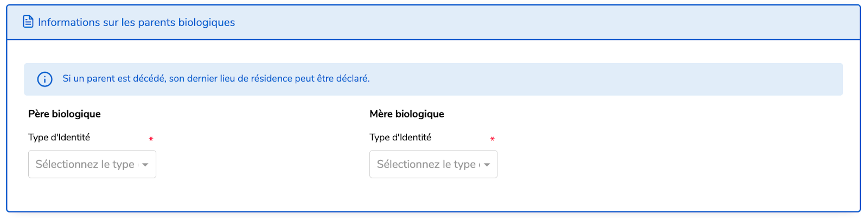Click the word "déclaré" ending the info banner
This screenshot has width=868, height=218.
click(353, 78)
